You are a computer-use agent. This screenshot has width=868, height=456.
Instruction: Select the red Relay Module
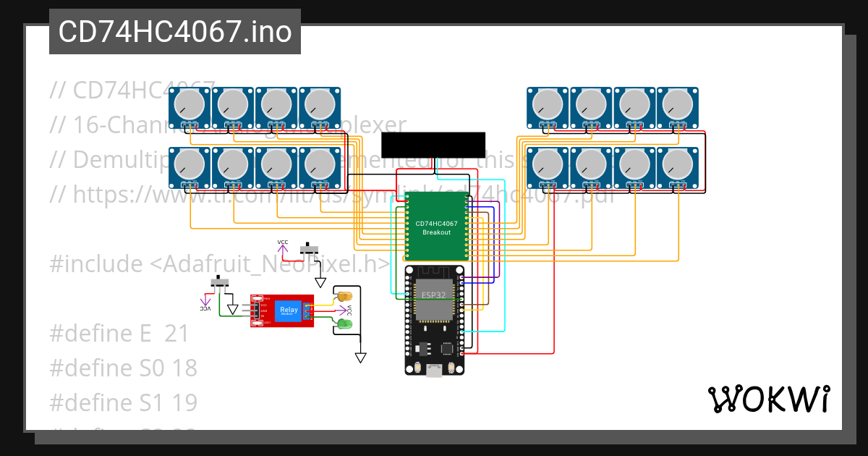coord(282,311)
